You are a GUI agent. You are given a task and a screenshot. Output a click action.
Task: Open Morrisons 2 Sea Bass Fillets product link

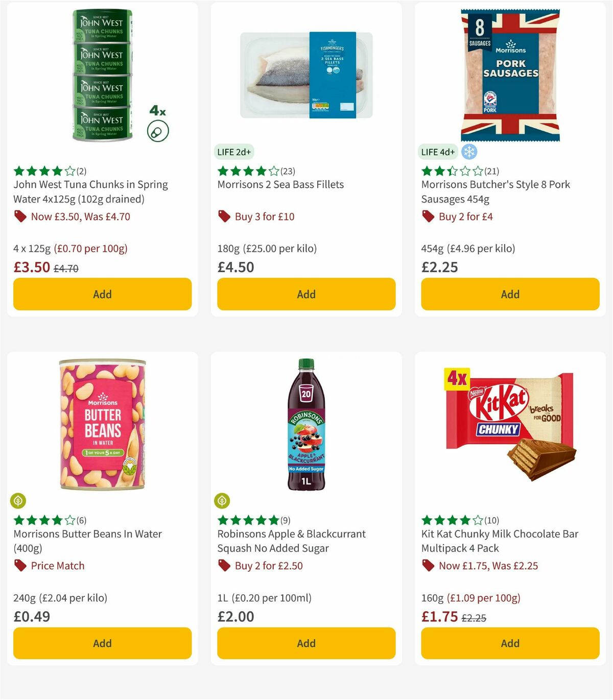point(281,184)
